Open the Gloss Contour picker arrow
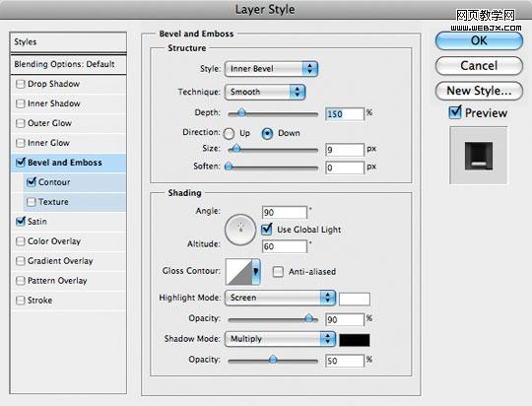This screenshot has height=406, width=532. click(x=256, y=272)
